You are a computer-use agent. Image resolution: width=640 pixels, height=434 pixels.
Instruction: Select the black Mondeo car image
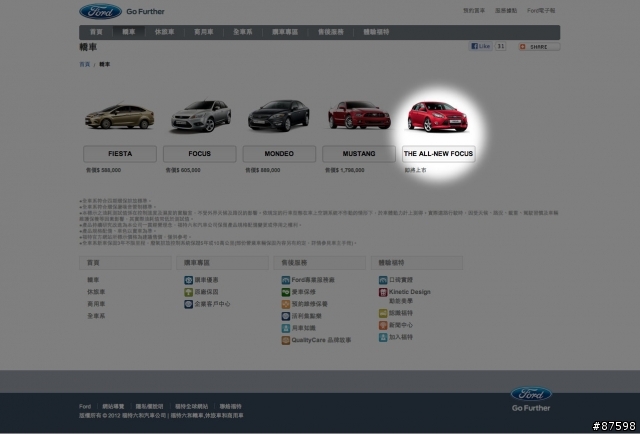[x=279, y=116]
